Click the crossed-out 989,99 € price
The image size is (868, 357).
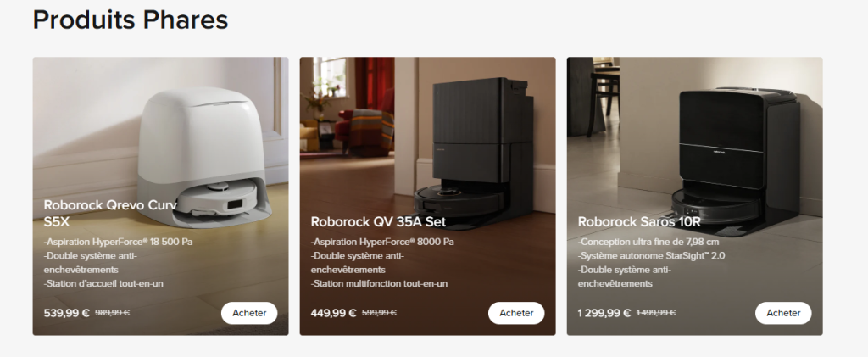(x=113, y=312)
